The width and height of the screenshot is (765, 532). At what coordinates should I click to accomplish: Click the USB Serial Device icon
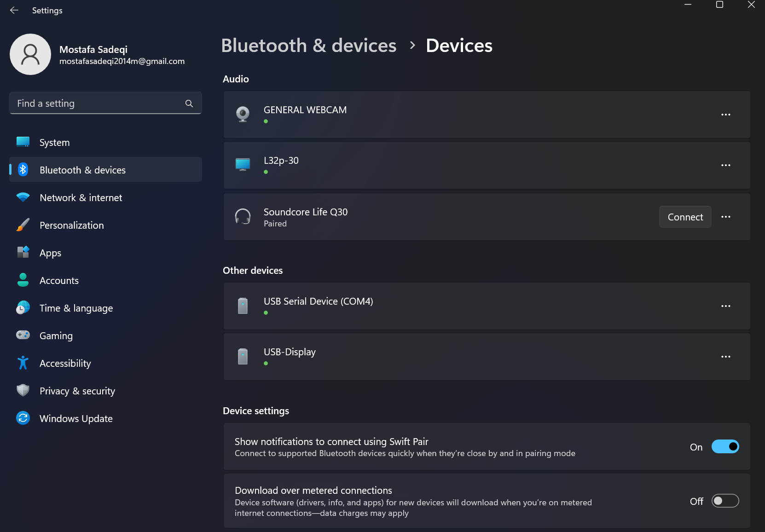(x=243, y=306)
